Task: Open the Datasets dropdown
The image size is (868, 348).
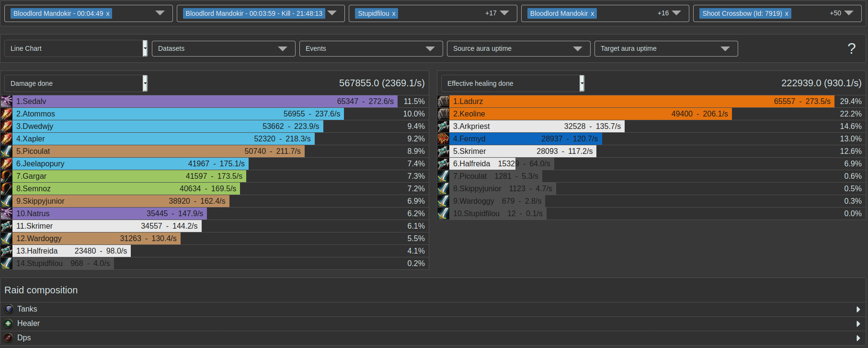Action: coord(224,48)
